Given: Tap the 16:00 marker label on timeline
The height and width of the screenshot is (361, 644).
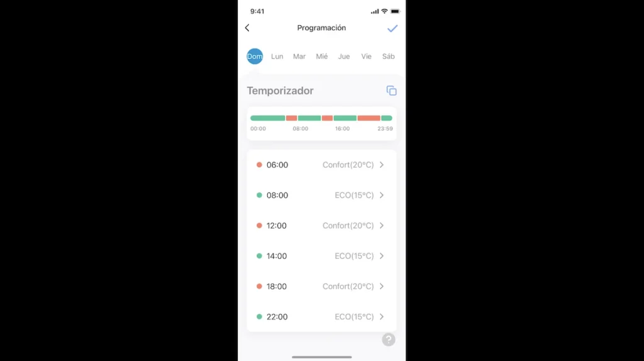Looking at the screenshot, I should point(342,128).
